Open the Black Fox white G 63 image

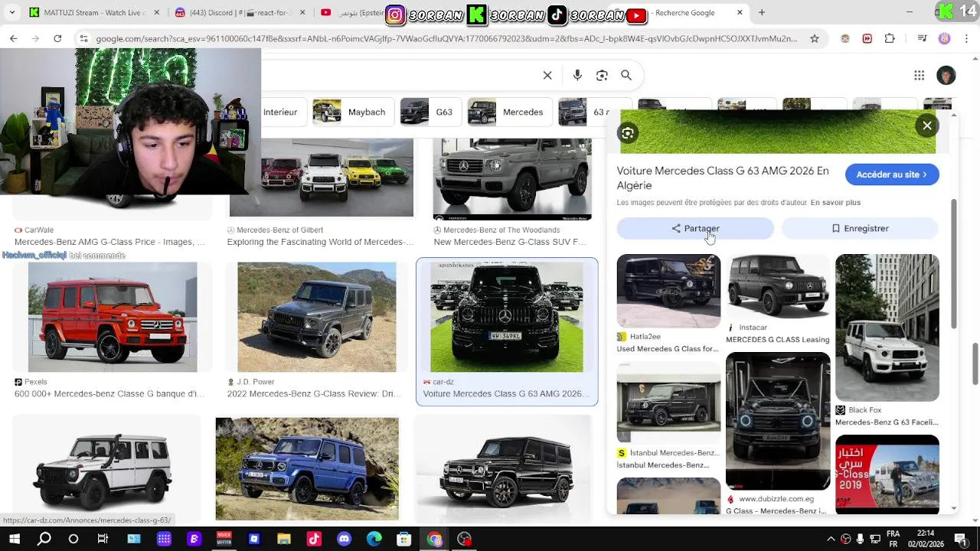coord(887,328)
